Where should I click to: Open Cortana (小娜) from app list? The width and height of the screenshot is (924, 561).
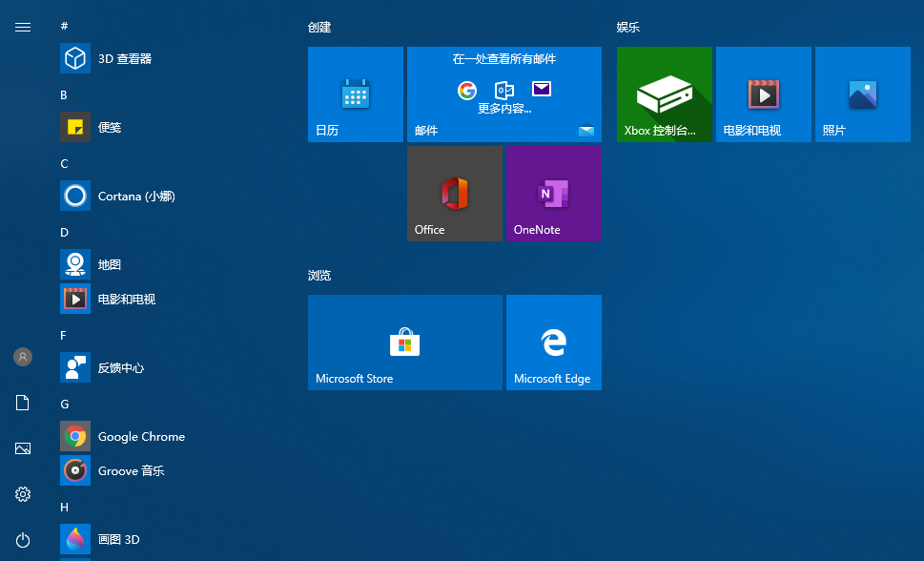coord(75,197)
